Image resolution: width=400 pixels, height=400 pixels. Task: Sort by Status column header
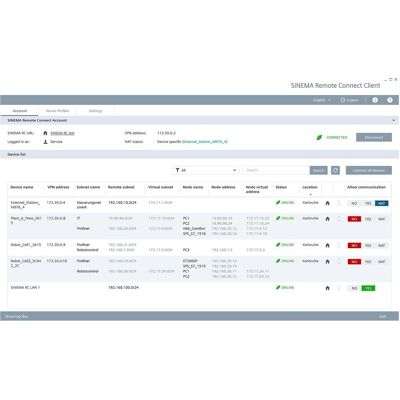click(281, 187)
